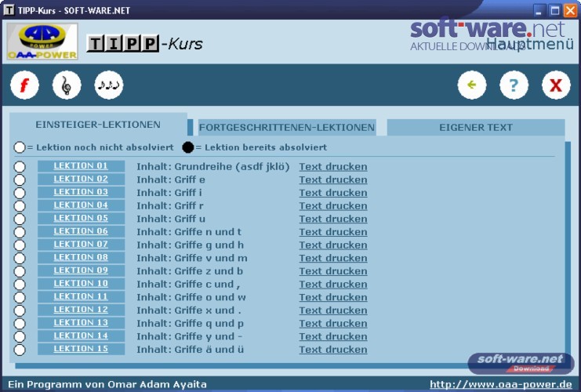The image size is (581, 392).
Task: Print text for Griff u lesson
Action: point(333,219)
